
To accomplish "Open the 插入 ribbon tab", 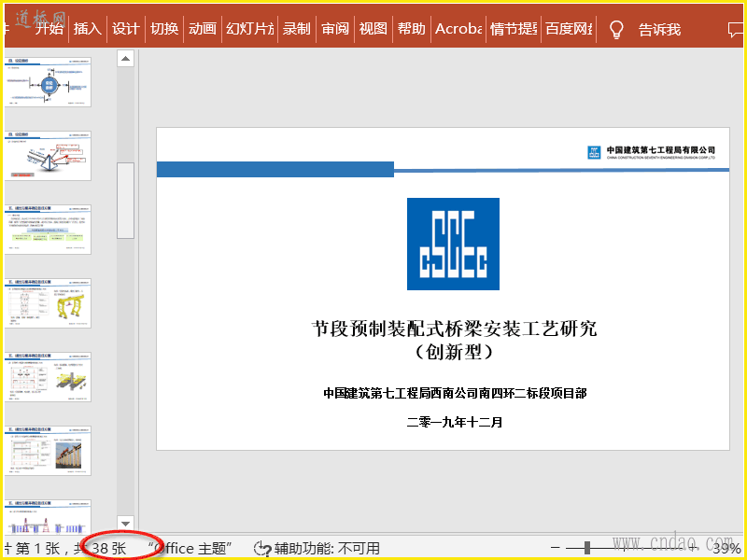I will [88, 29].
